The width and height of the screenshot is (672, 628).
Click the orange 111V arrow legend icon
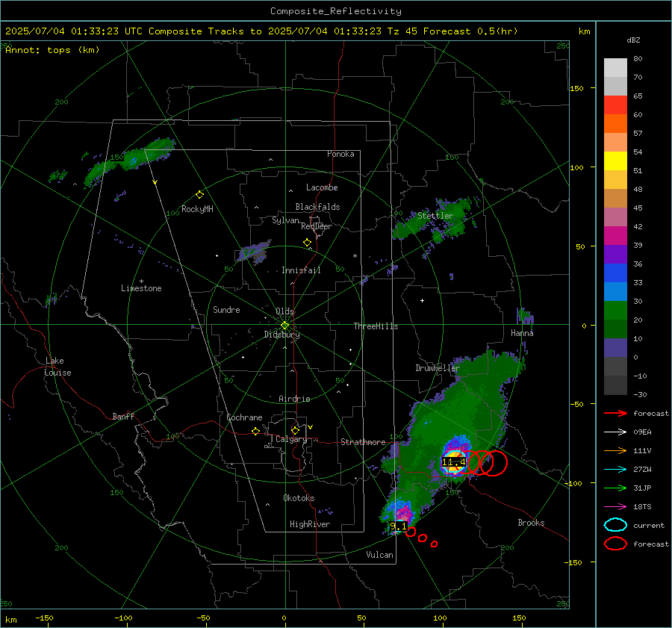coord(615,450)
